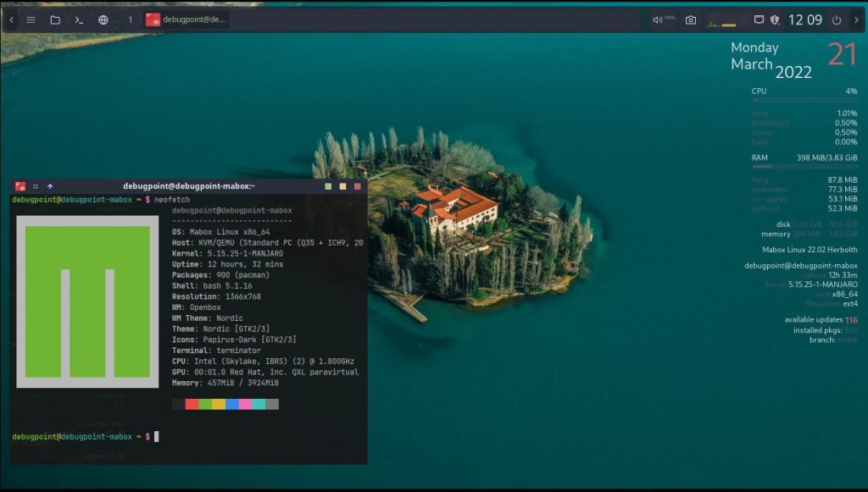Click a green swatch in the neofetch palette
The image size is (868, 492).
click(207, 405)
